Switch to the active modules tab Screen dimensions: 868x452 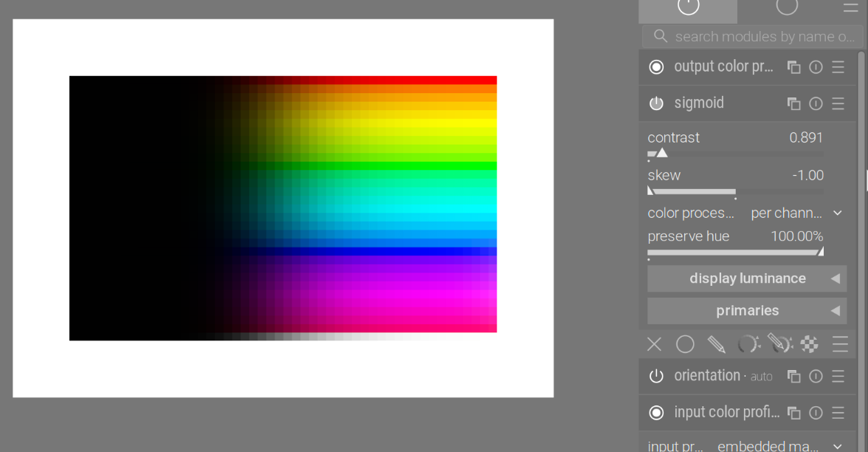pos(688,8)
